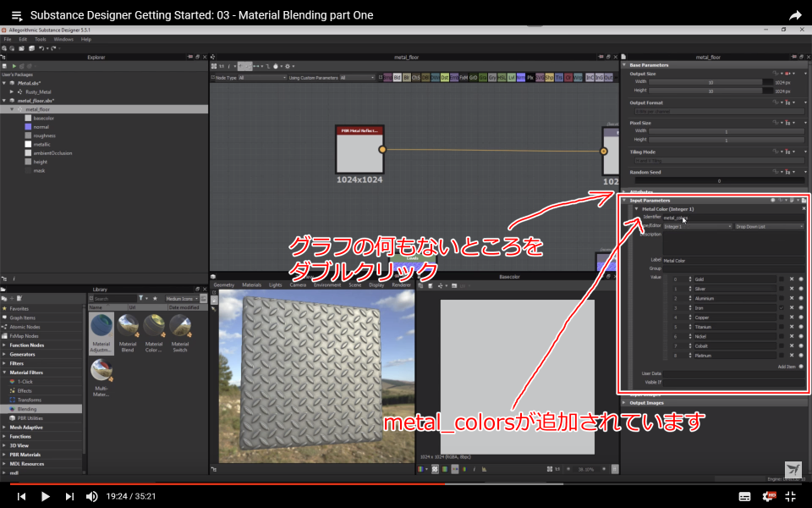The image size is (812, 508).
Task: Click the green play icon in Explorer toolbar
Action: [14, 66]
